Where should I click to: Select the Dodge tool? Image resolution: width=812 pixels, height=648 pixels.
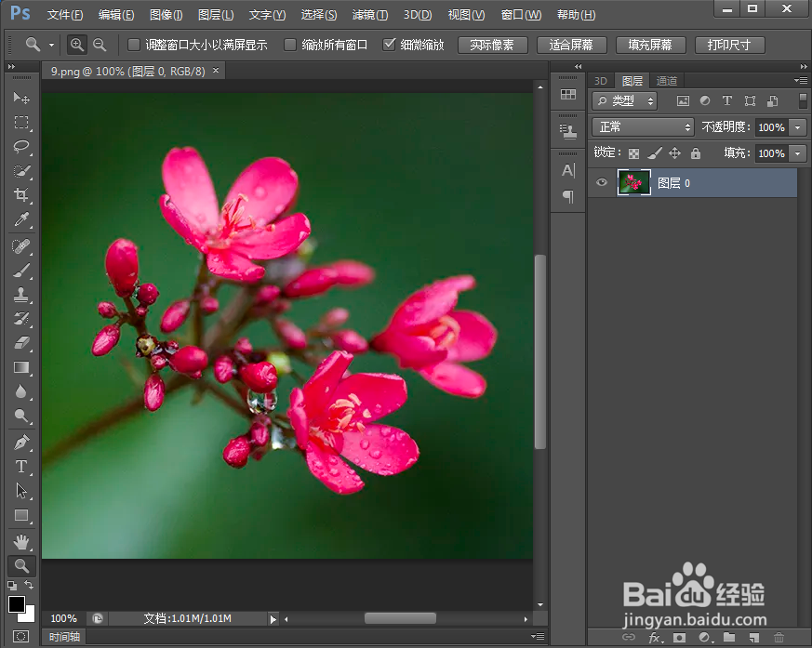[21, 416]
